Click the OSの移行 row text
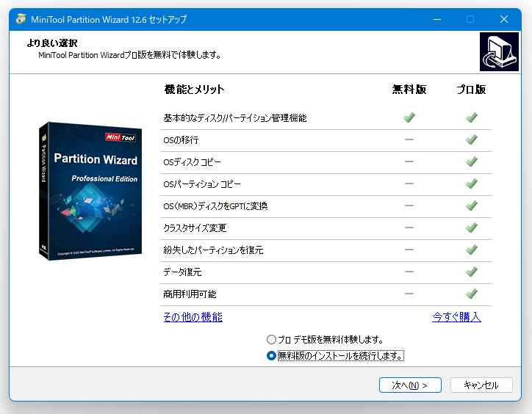532x414 pixels. pos(181,139)
